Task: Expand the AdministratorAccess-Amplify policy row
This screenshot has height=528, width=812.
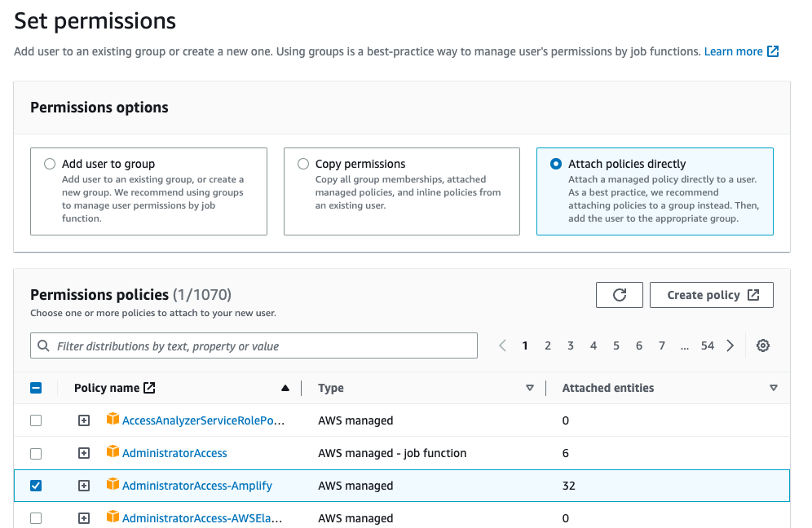Action: (84, 486)
